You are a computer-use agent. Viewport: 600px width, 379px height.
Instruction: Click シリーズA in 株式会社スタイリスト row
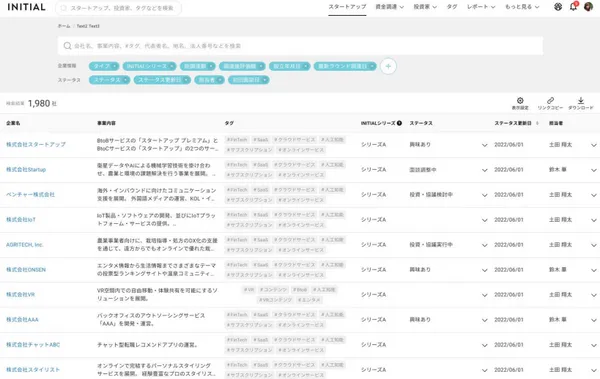(x=373, y=369)
